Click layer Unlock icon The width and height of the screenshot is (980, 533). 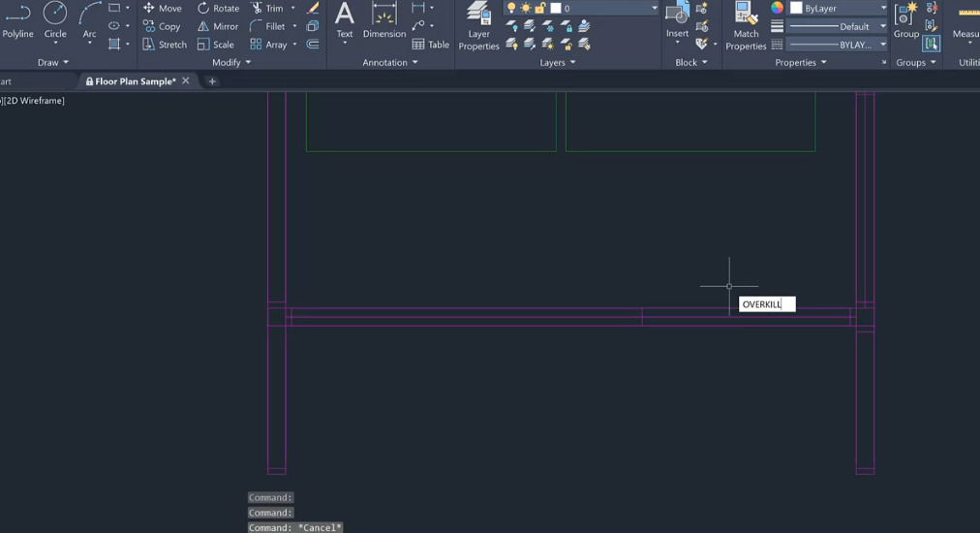coord(566,44)
